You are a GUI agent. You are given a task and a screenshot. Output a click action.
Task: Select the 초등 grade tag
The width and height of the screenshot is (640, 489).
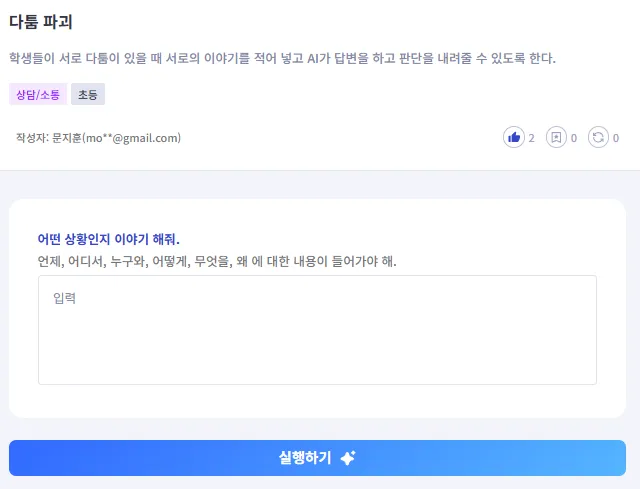point(88,95)
